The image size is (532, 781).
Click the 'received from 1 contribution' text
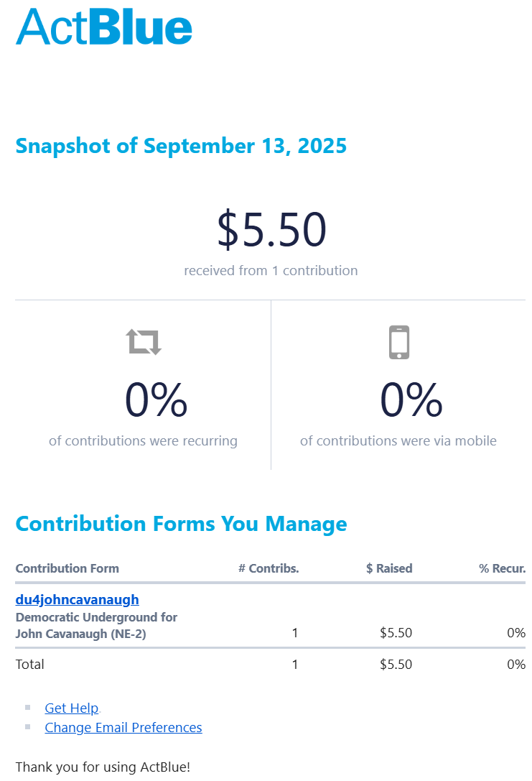[x=271, y=271]
